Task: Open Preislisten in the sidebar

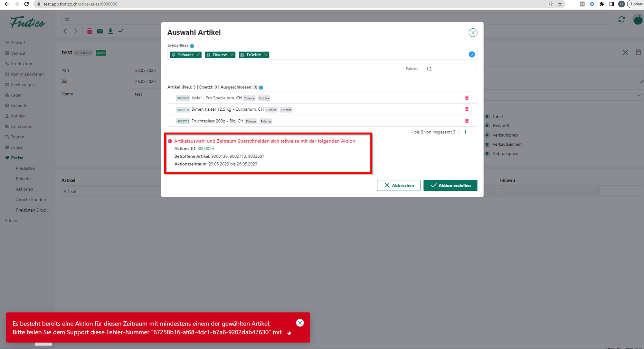Action: coord(25,168)
